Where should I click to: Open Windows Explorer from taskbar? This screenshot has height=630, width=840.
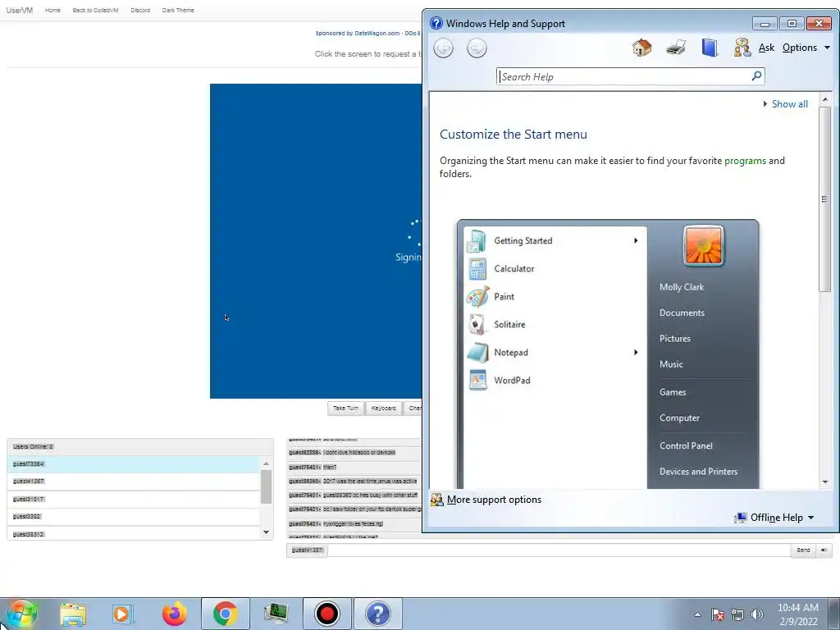(x=73, y=614)
